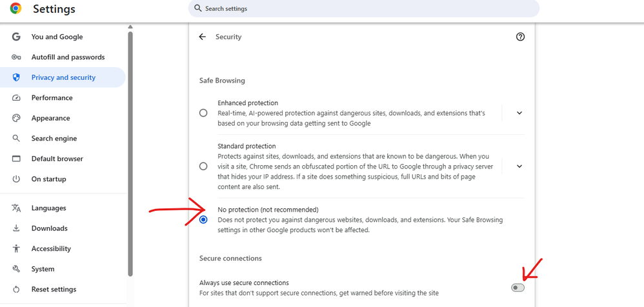644x307 pixels.
Task: Select No protection radio button
Action: [x=203, y=220]
